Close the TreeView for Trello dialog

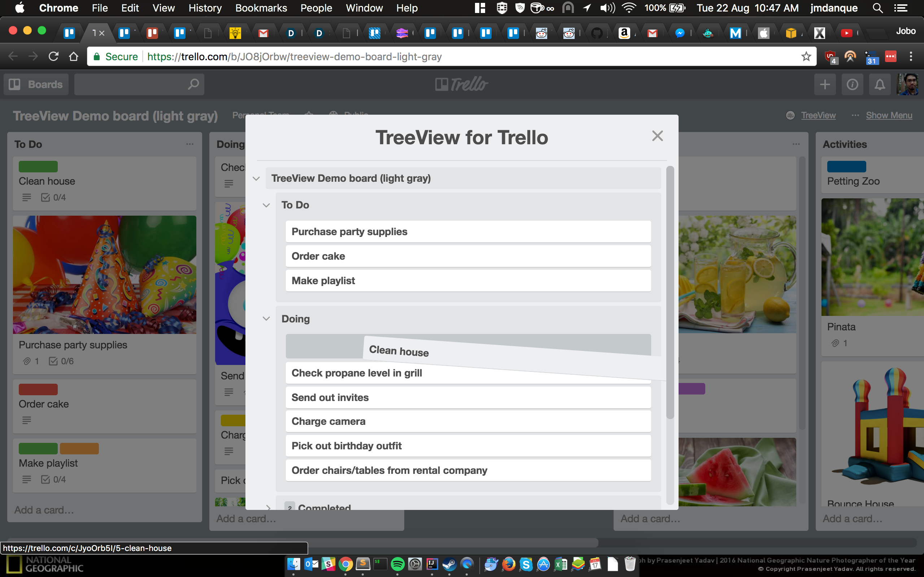point(657,136)
